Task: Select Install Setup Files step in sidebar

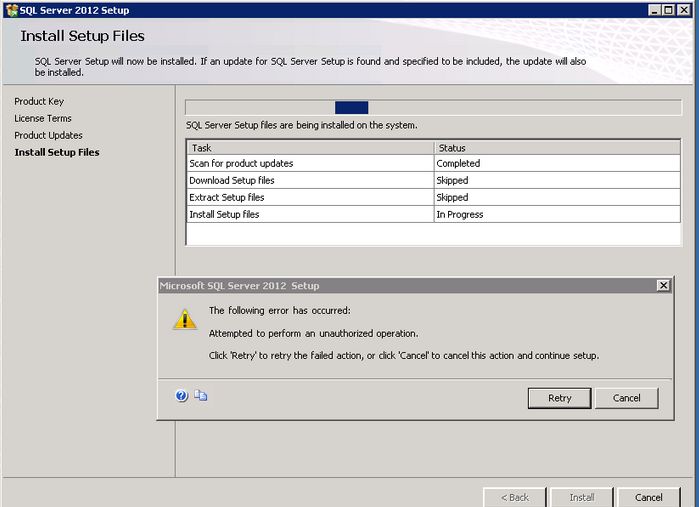Action: (x=57, y=152)
